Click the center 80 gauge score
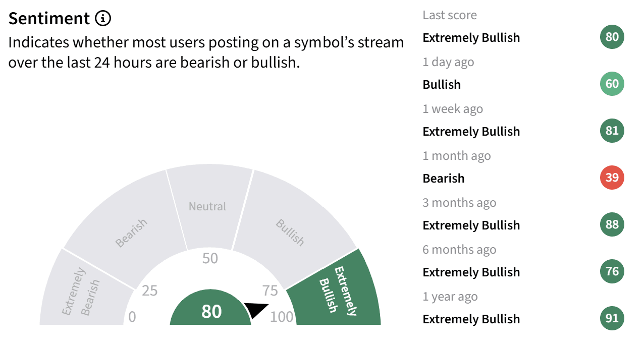 [x=211, y=311]
